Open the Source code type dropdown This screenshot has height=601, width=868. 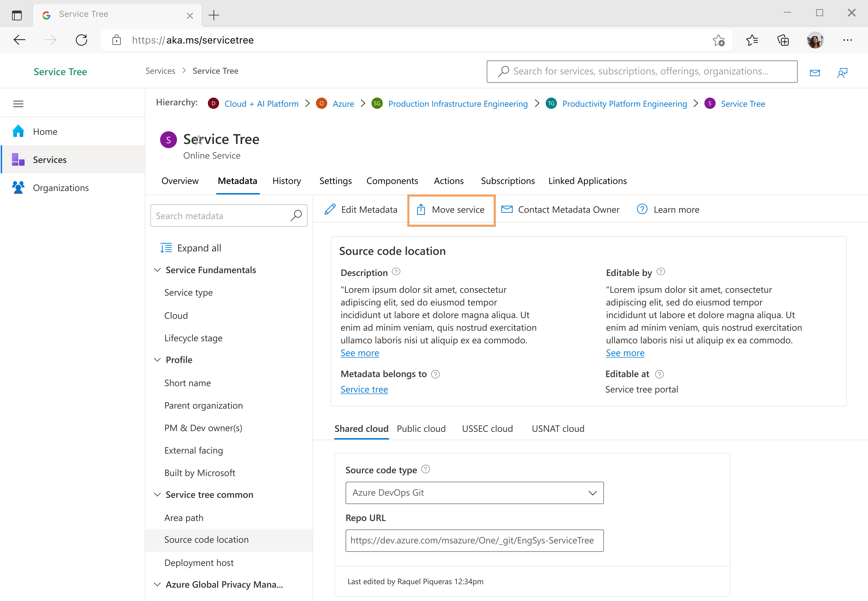(x=475, y=493)
